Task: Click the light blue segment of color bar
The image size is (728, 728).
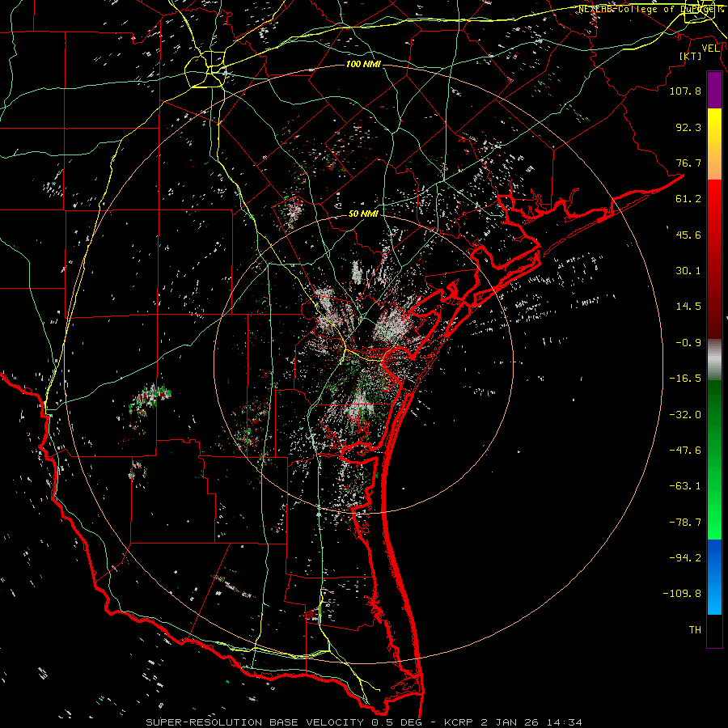Action: coord(714,599)
